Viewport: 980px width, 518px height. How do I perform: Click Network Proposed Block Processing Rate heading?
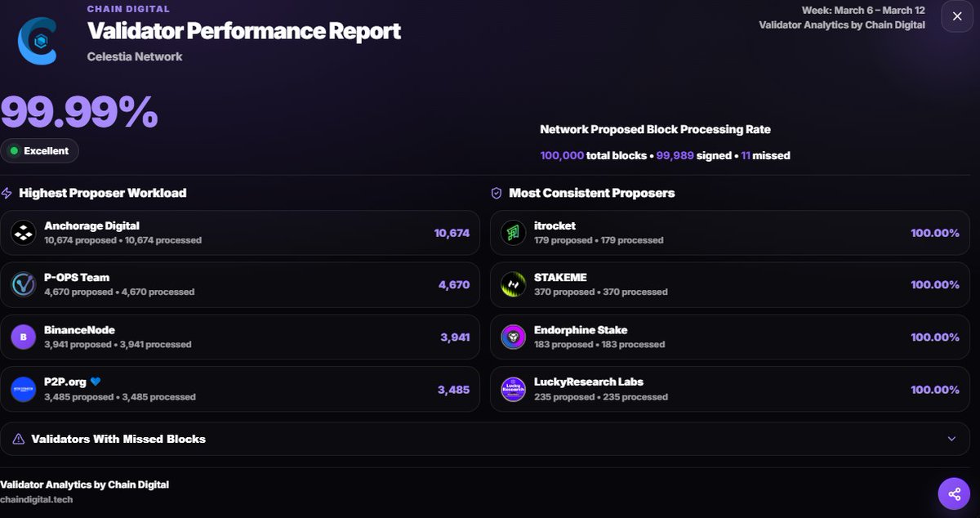[x=655, y=129]
